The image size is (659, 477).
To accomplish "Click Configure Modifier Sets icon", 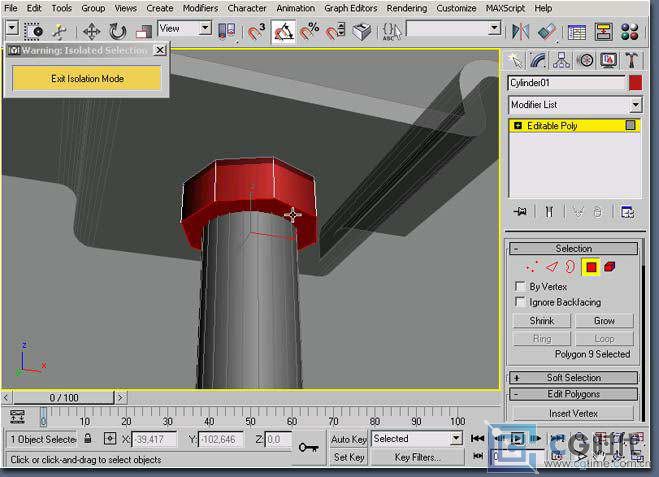I will tap(627, 212).
